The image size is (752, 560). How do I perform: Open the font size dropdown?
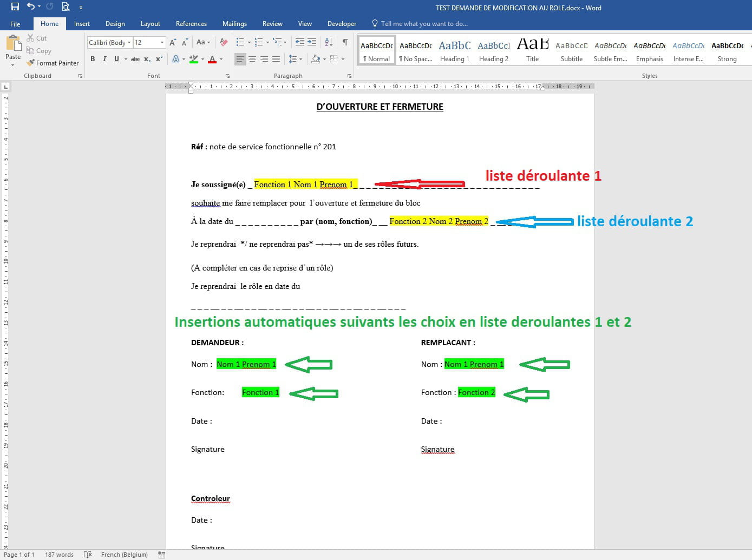point(162,42)
